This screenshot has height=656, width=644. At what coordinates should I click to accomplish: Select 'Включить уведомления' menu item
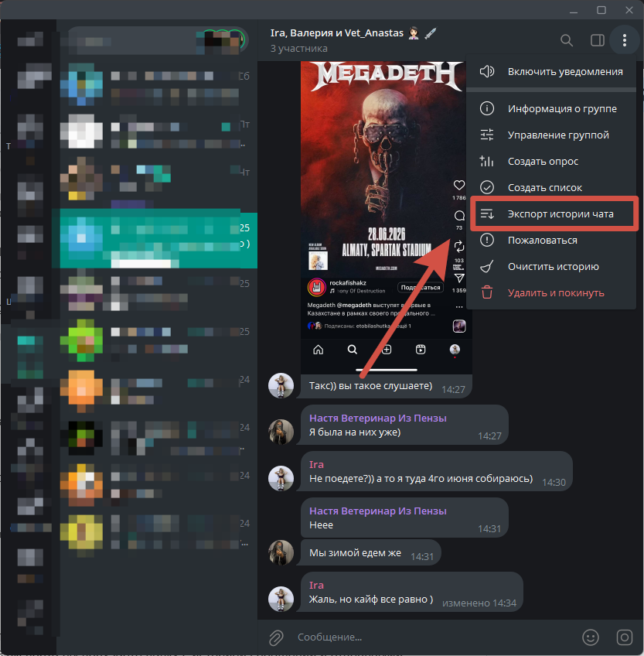(550, 71)
